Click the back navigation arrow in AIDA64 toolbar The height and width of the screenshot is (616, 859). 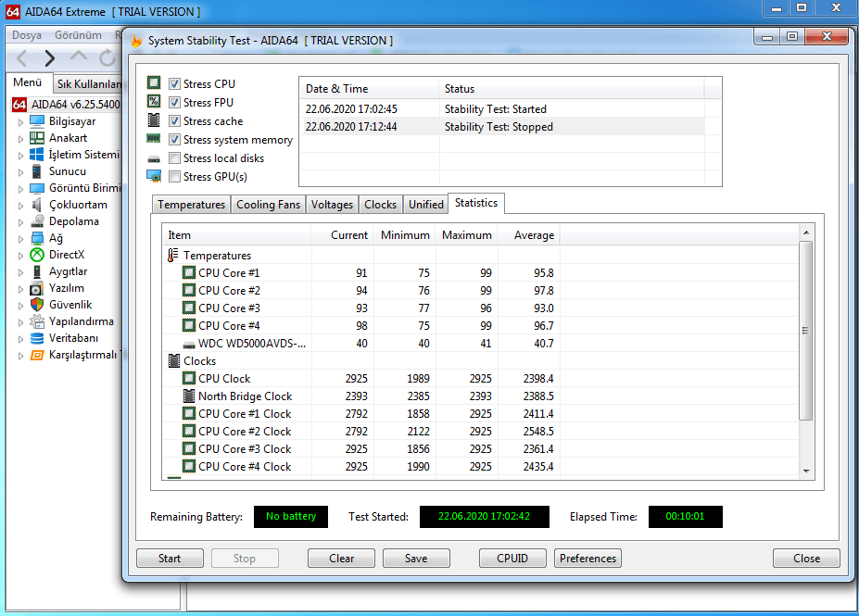click(22, 57)
